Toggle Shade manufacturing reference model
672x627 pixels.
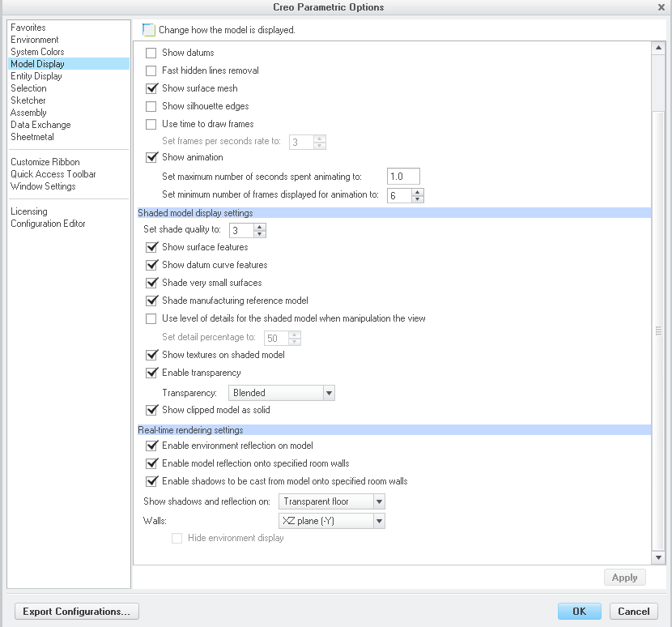tap(151, 301)
